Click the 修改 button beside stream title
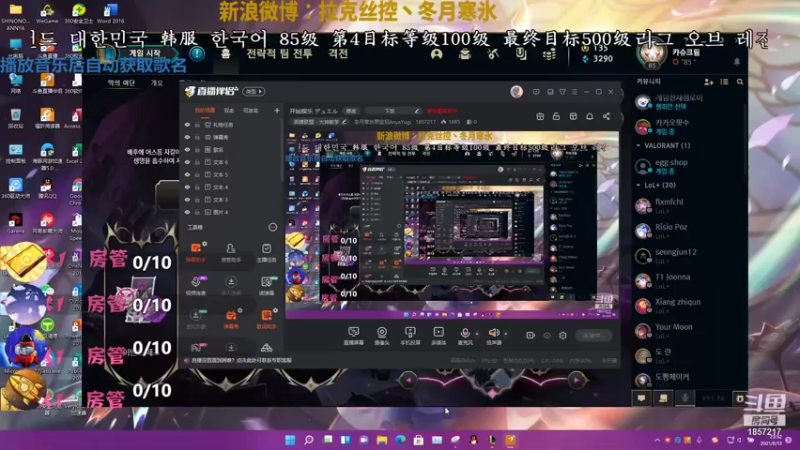The image size is (800, 450). click(x=351, y=111)
